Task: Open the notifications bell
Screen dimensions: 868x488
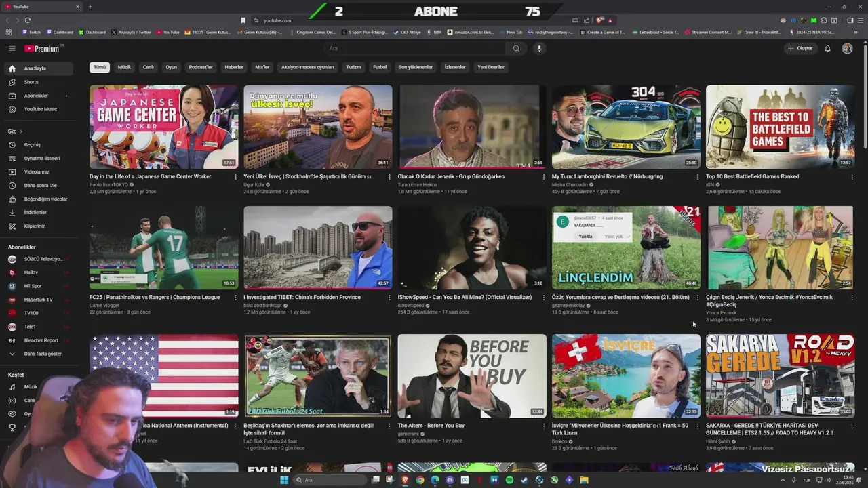Action: click(827, 48)
